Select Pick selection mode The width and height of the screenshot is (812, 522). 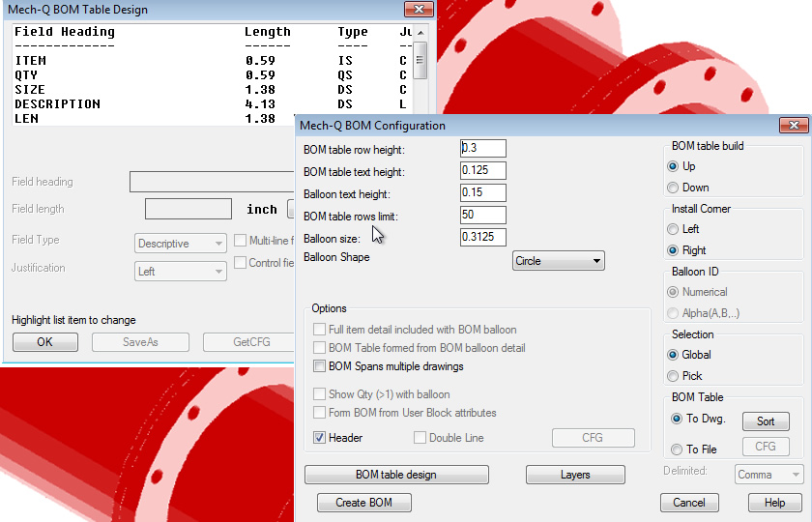[673, 376]
